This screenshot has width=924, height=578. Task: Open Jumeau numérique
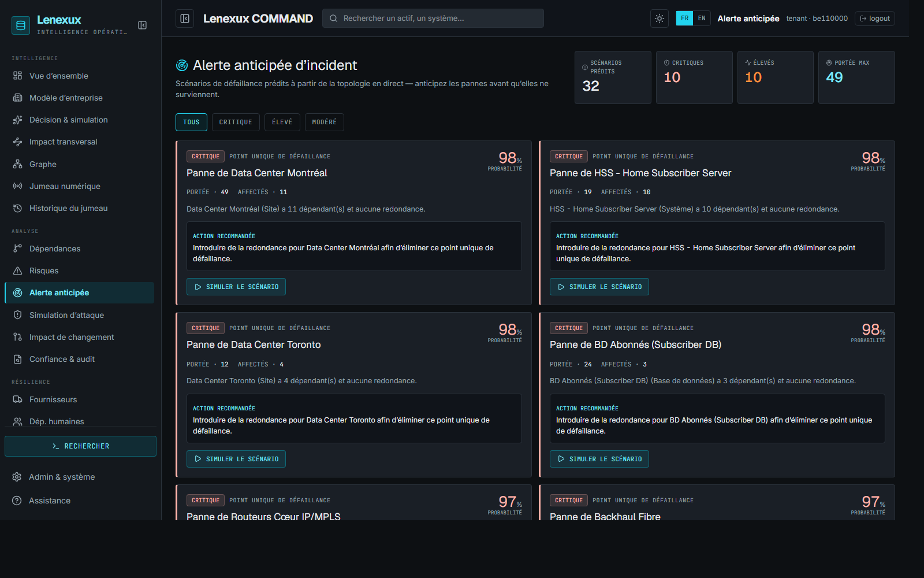coord(80,186)
